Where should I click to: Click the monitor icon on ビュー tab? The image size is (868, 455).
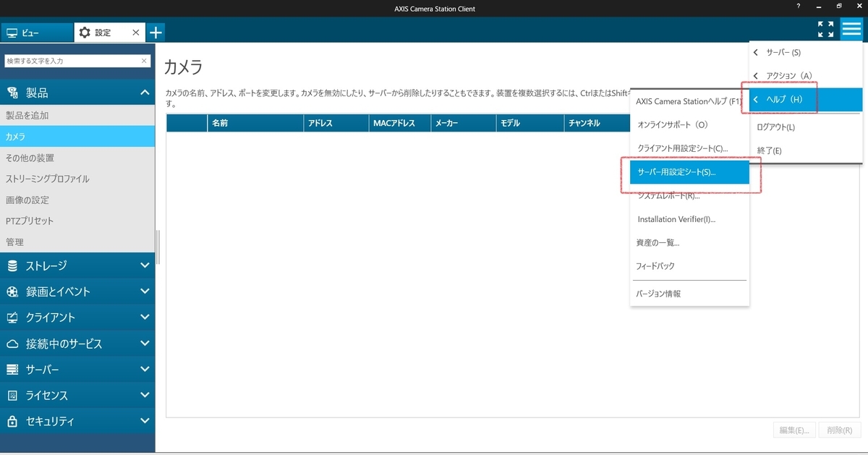pyautogui.click(x=12, y=33)
